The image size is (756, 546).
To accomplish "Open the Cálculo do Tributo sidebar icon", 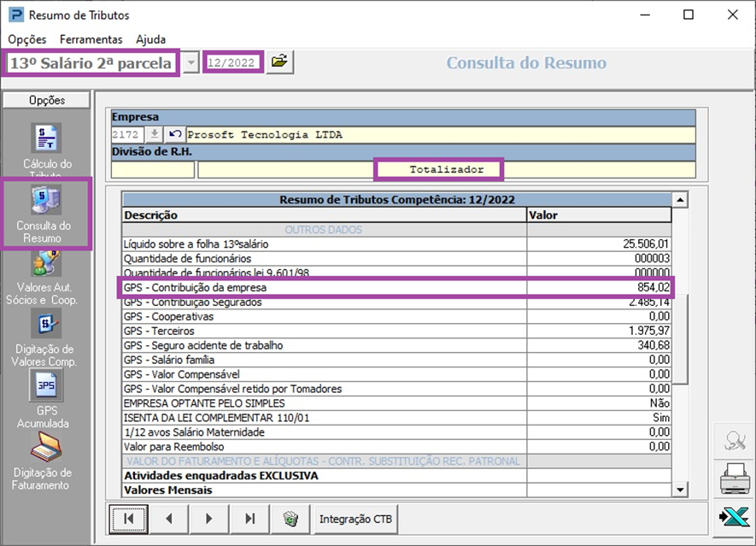I will (47, 140).
